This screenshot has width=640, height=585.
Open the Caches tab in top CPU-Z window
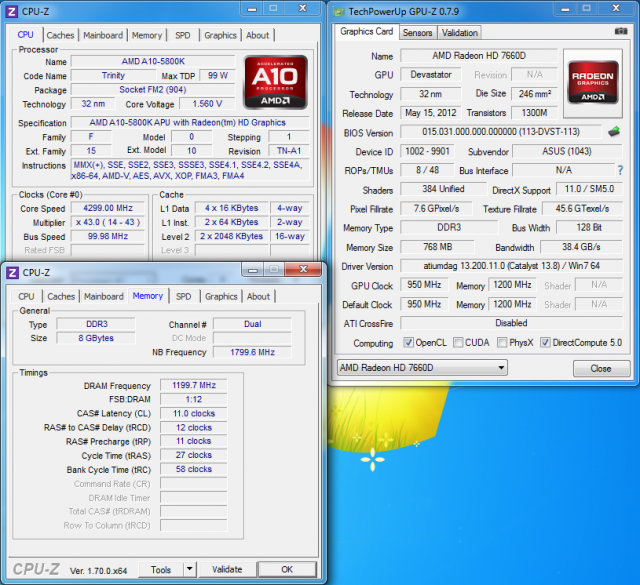click(x=60, y=35)
